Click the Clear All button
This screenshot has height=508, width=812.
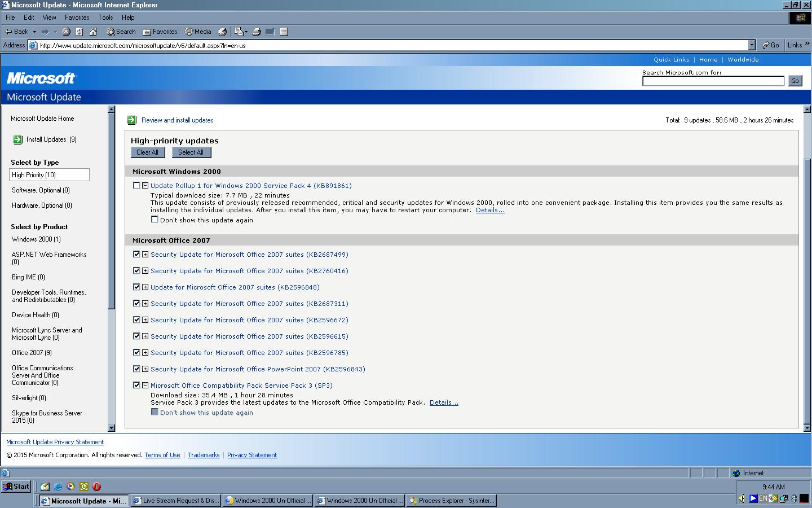click(x=147, y=152)
